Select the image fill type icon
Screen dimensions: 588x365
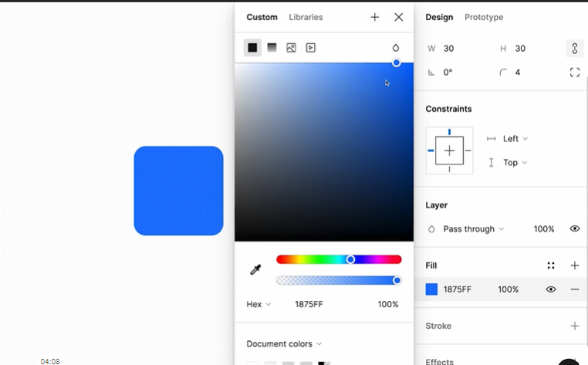(x=291, y=48)
